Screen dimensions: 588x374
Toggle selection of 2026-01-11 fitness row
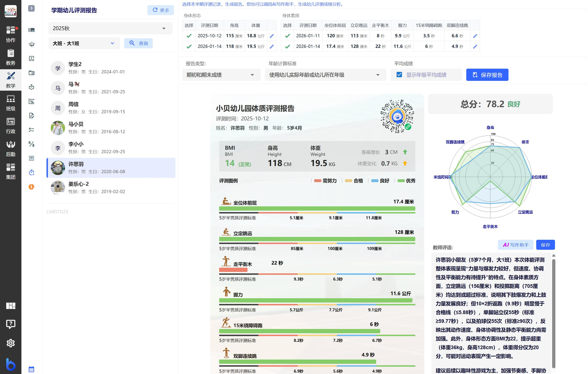pyautogui.click(x=287, y=36)
